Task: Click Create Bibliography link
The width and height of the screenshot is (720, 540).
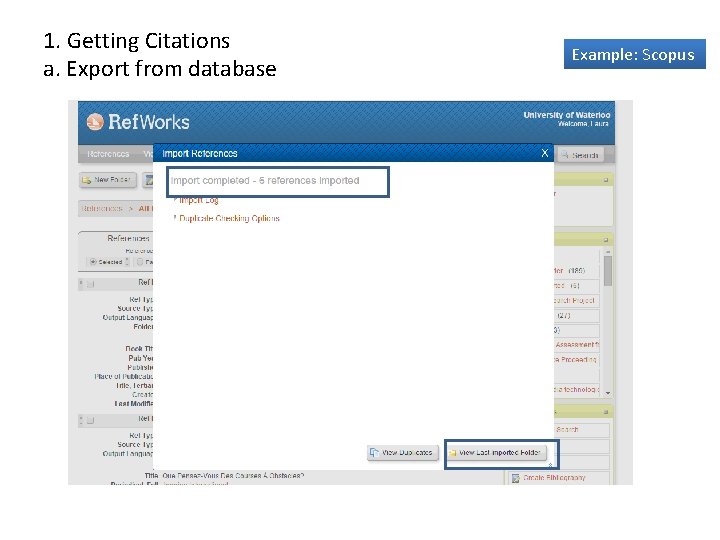Action: pos(554,478)
